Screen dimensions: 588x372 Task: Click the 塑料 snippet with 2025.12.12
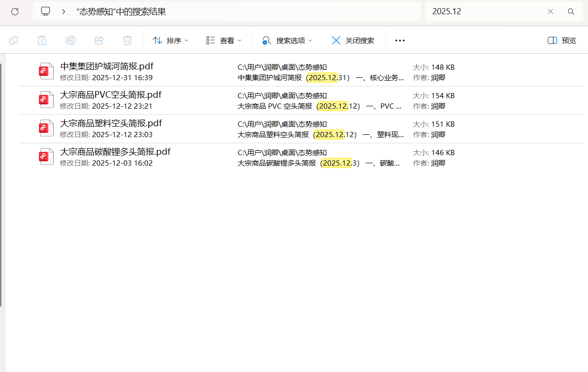321,135
